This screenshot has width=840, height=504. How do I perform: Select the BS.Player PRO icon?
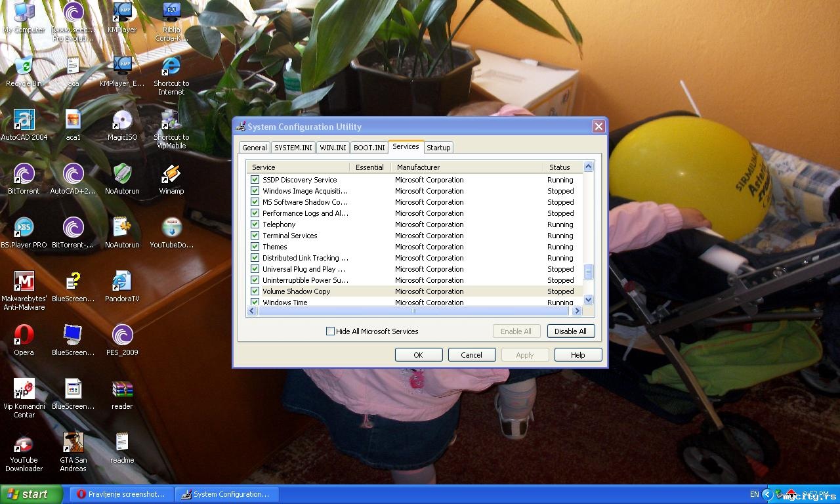24,232
